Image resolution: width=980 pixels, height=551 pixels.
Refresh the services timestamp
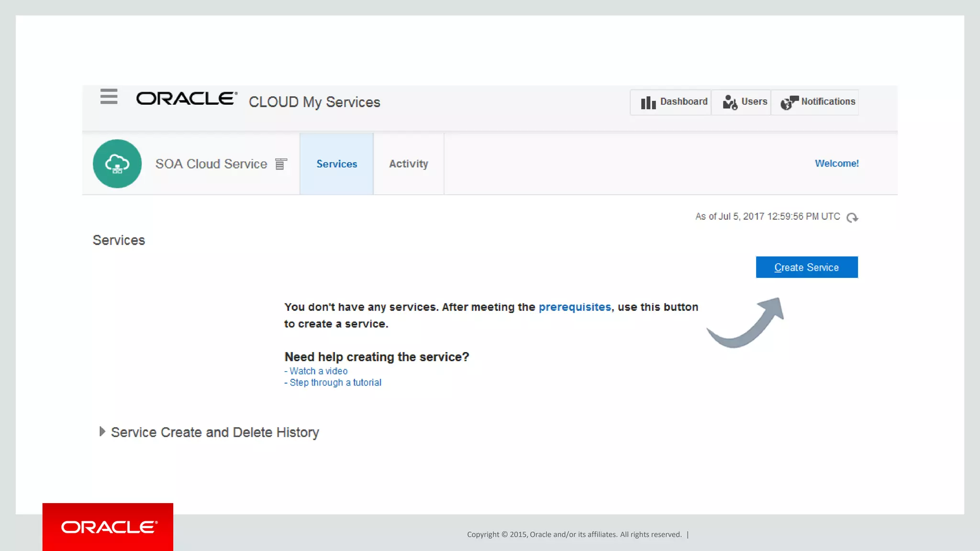tap(852, 218)
